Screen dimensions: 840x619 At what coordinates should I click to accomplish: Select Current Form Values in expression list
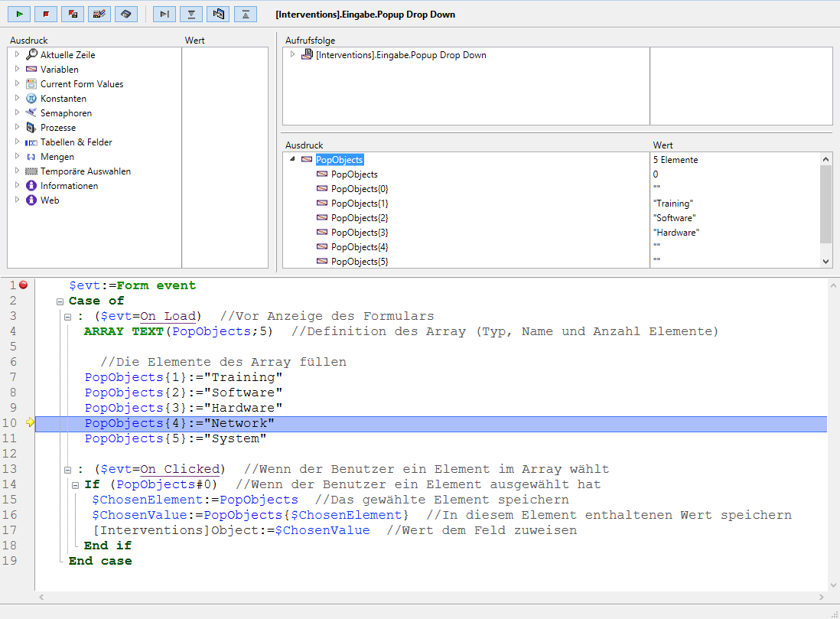point(81,84)
